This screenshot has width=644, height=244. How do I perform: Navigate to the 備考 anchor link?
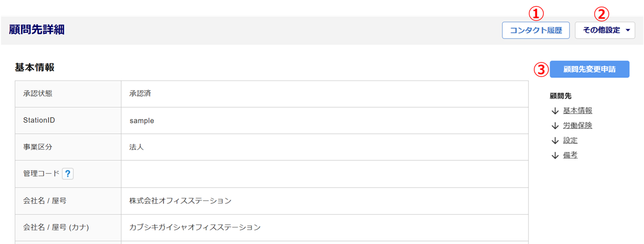coord(570,155)
